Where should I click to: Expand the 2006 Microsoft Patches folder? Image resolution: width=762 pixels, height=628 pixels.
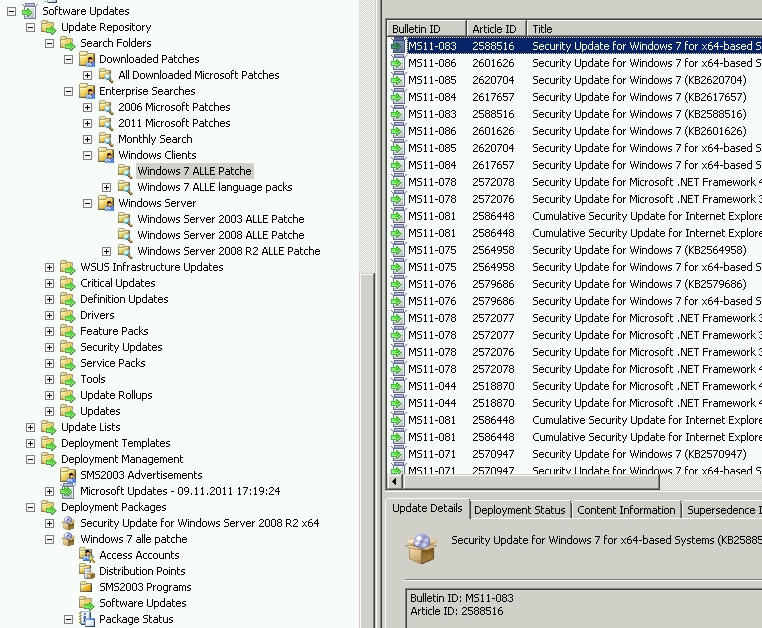(x=87, y=107)
